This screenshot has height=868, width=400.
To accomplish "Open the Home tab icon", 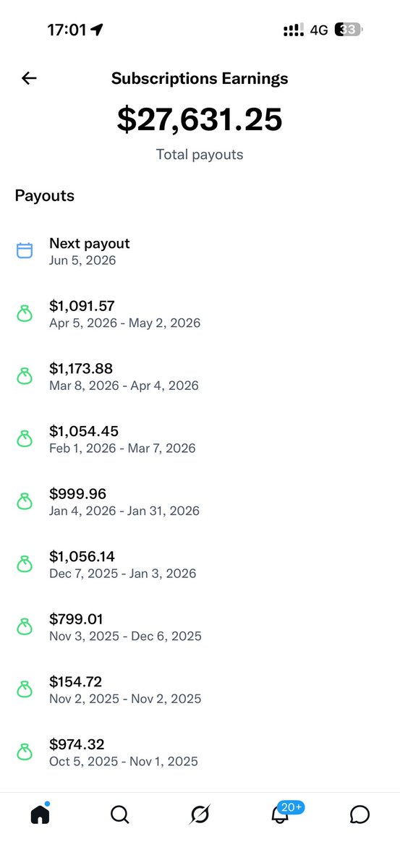I will click(41, 814).
